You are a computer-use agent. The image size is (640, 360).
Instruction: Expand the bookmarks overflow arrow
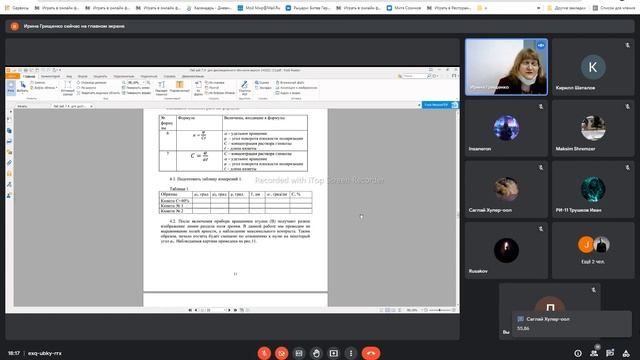click(539, 8)
